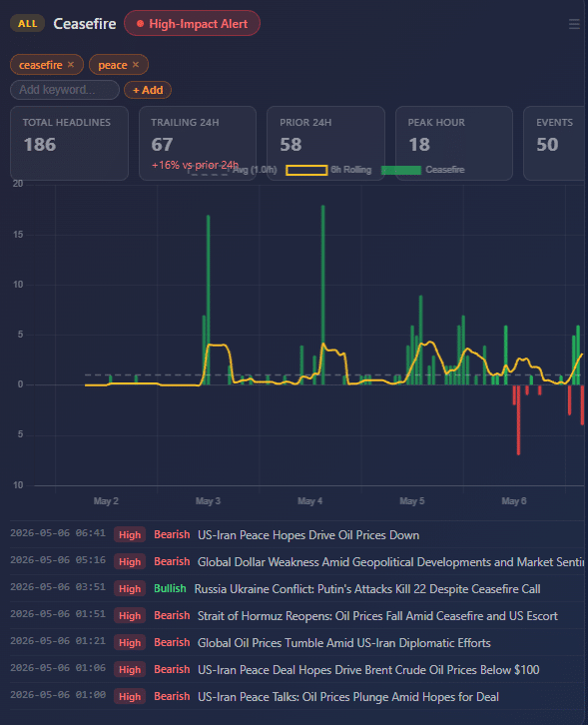
Task: Click timestamp 2026-05-06 01:51
Action: point(58,614)
